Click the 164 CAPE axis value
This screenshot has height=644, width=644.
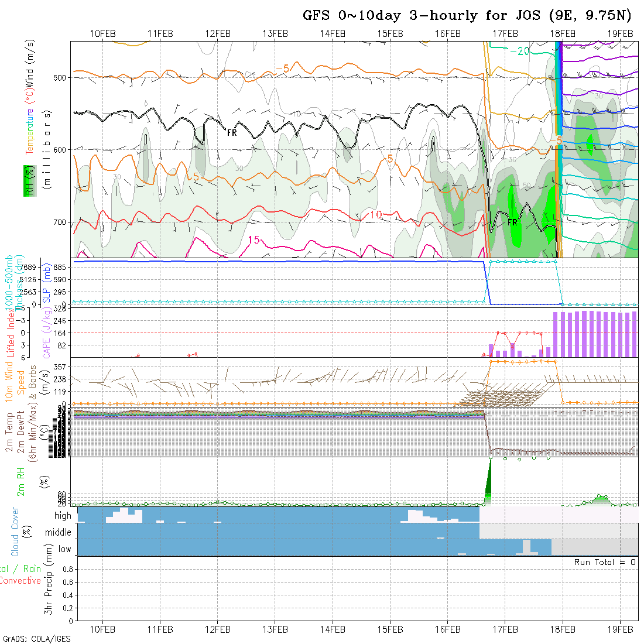coord(60,333)
